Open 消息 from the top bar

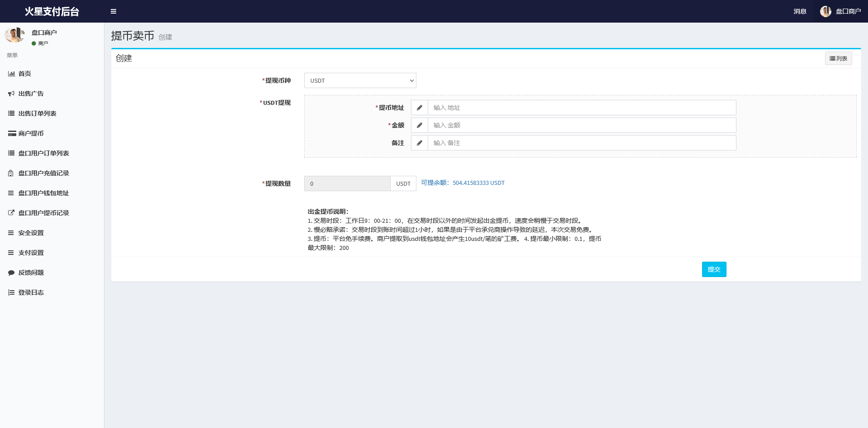tap(800, 11)
